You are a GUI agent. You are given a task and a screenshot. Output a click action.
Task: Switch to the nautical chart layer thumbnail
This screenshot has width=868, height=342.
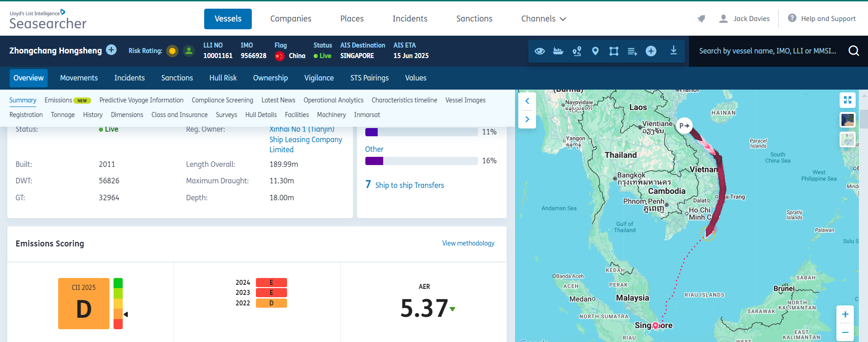tap(847, 139)
